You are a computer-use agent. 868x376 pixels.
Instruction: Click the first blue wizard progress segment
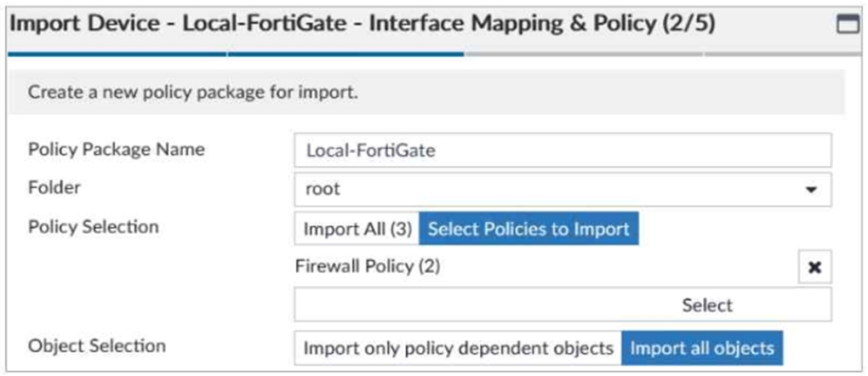point(117,54)
